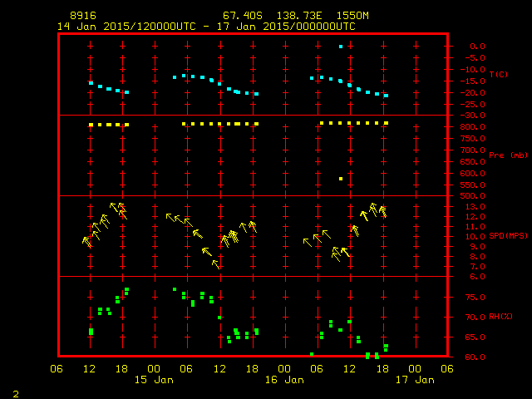Click the "Pre (mb)" pressure axis label
This screenshot has width=532, height=399.
tap(508, 155)
